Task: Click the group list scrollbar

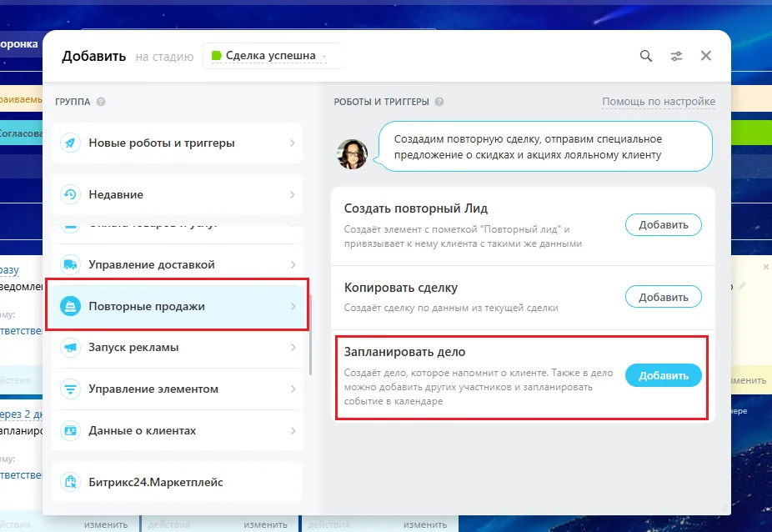Action: 311,335
